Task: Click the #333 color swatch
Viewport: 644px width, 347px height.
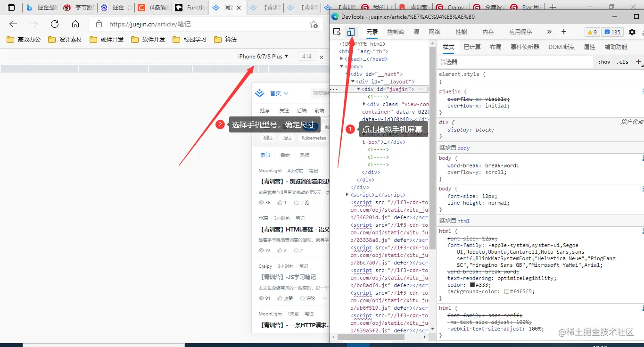Action: click(x=472, y=285)
